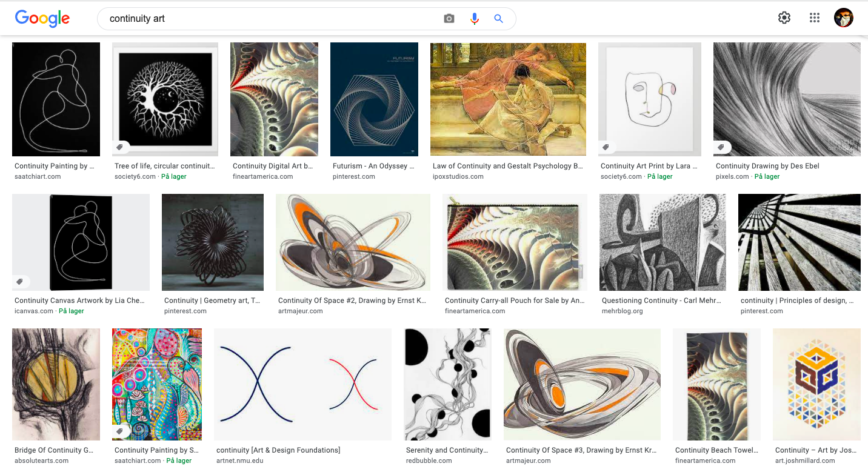
Task: Open Google settings gear icon
Action: point(784,18)
